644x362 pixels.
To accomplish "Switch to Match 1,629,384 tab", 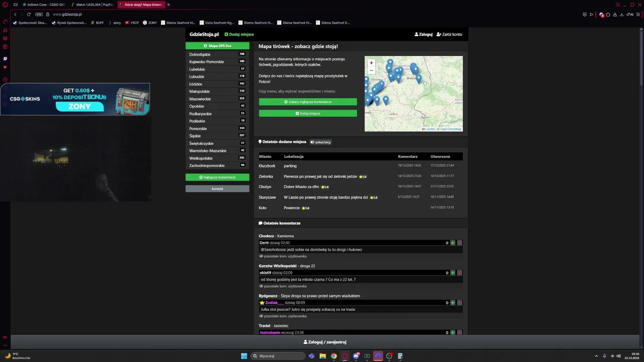I will pos(92,5).
